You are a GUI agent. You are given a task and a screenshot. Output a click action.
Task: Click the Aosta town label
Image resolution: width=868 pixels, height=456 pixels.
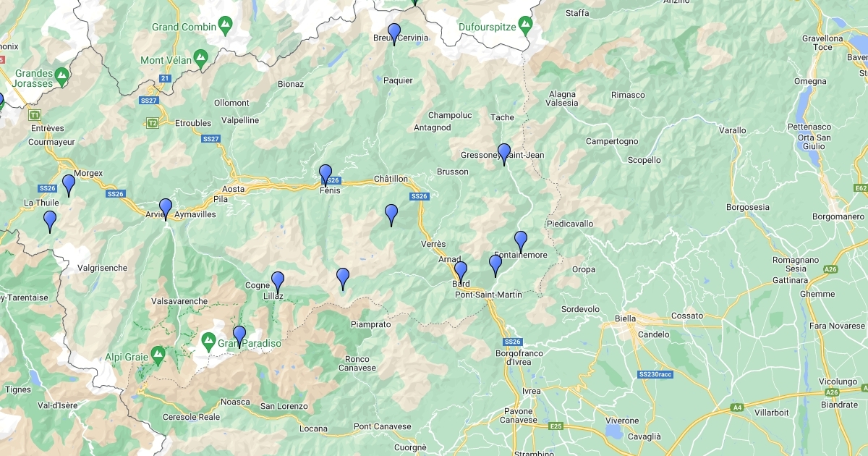(x=234, y=189)
